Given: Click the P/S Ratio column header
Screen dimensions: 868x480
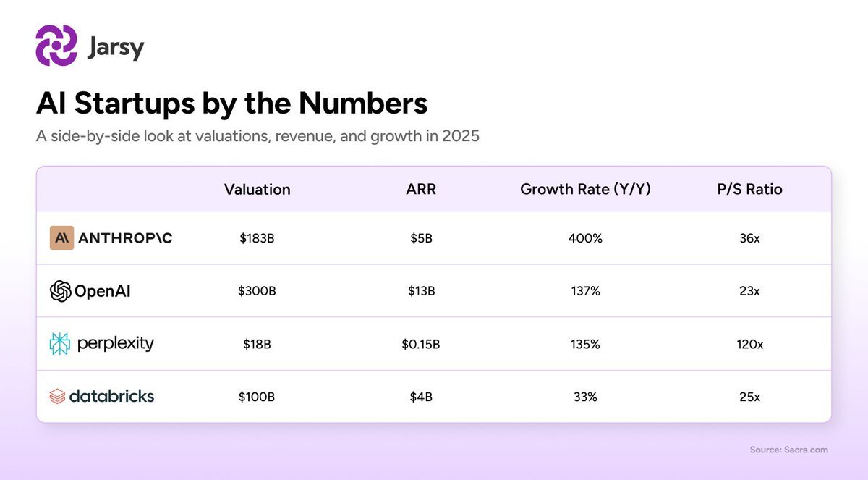Looking at the screenshot, I should 749,190.
